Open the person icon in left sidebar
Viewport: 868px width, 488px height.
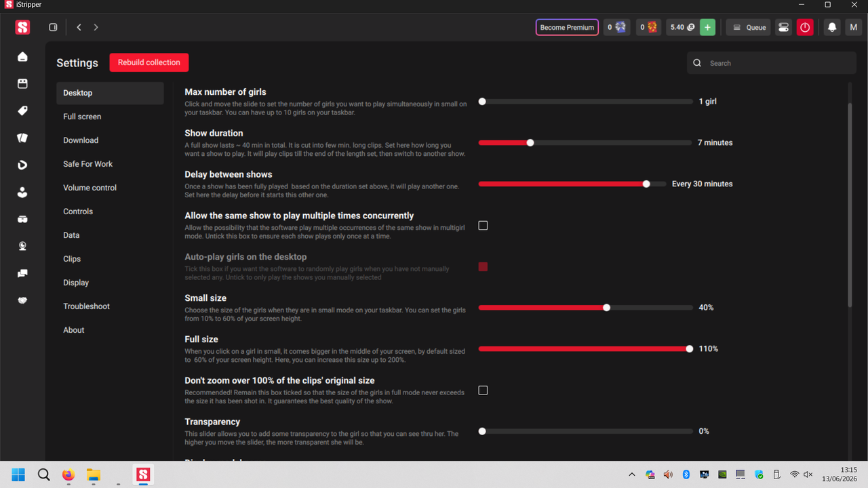22,192
